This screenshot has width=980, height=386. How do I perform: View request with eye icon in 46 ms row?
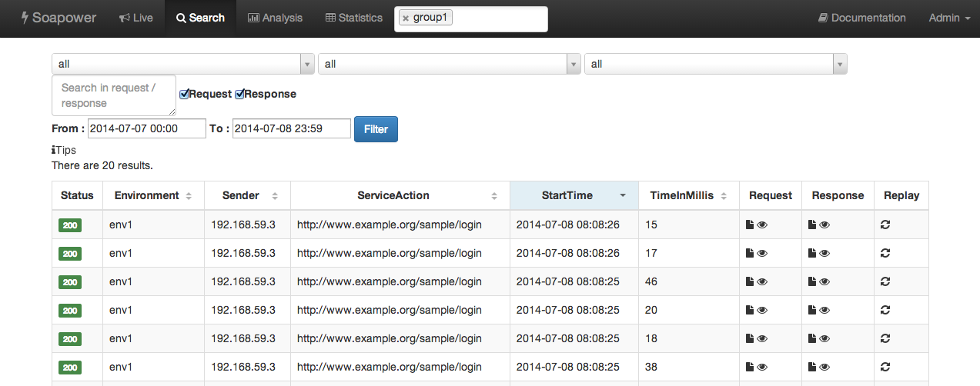click(x=762, y=281)
